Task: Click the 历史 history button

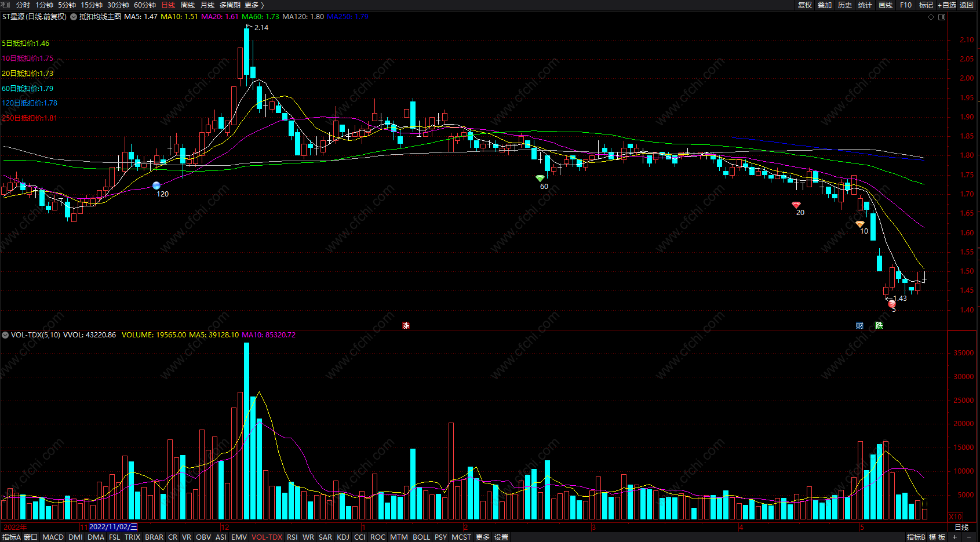Action: coord(845,5)
